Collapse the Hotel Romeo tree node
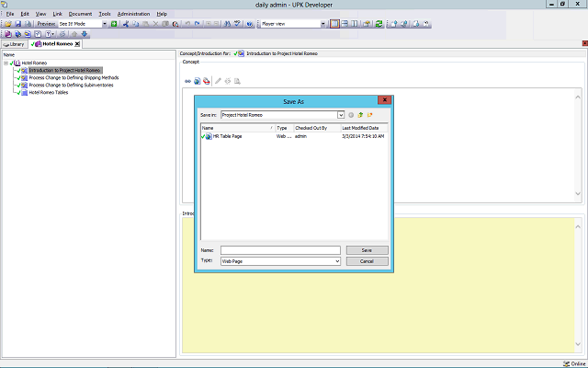Image resolution: width=588 pixels, height=368 pixels. 6,63
